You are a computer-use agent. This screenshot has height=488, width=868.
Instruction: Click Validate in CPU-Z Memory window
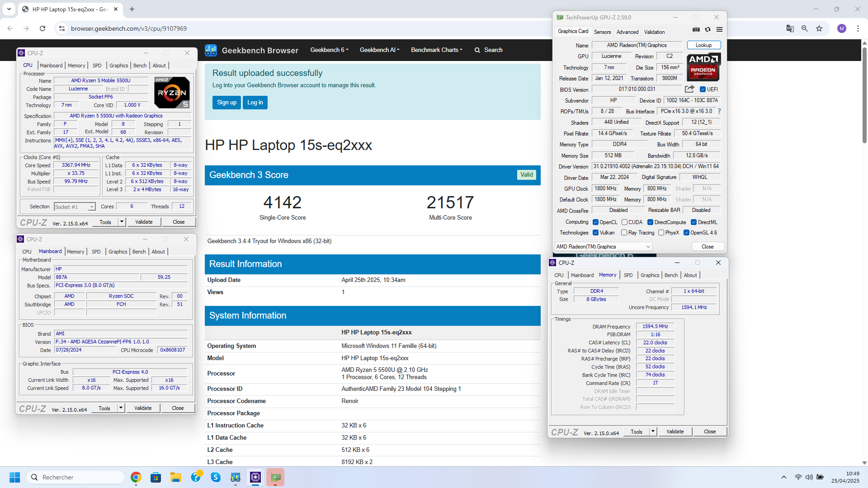click(x=675, y=432)
